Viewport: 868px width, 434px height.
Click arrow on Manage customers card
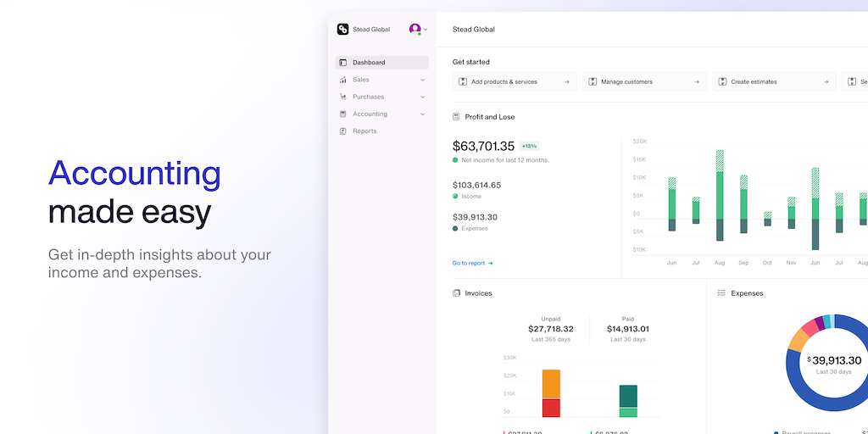(x=697, y=82)
